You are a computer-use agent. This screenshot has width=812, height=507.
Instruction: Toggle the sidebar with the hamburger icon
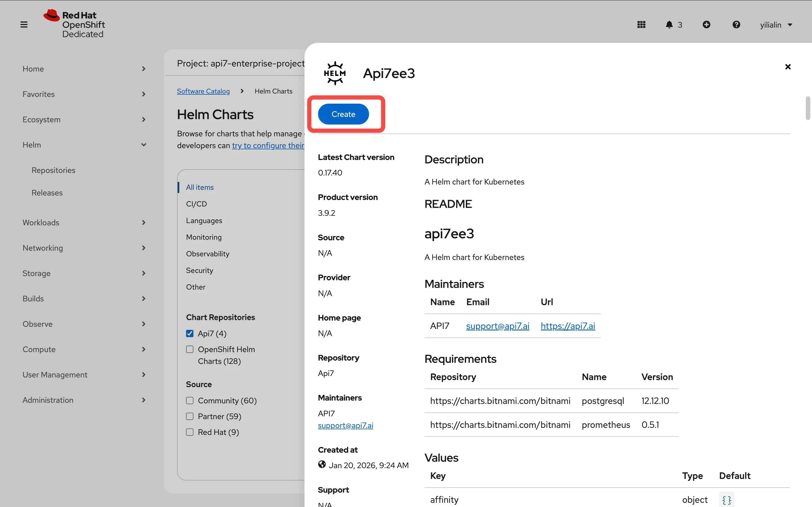[24, 25]
